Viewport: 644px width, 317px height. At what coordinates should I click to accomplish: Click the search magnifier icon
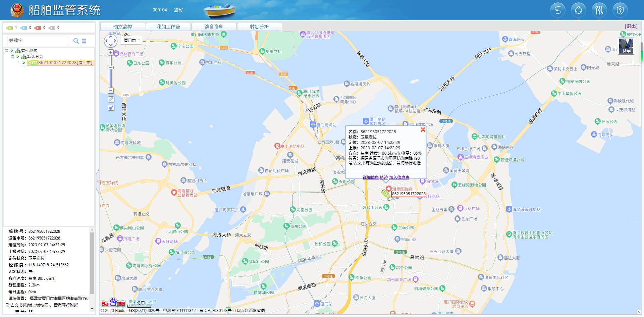tap(76, 41)
